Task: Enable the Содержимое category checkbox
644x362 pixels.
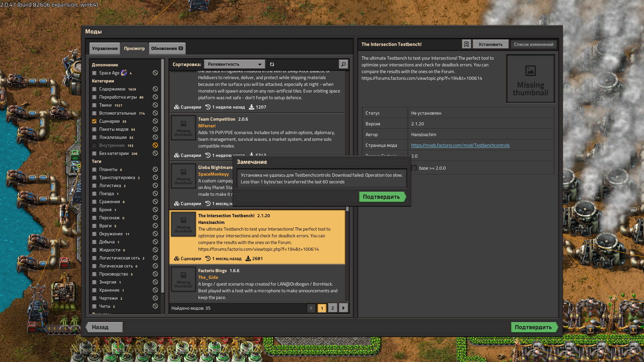Action: point(94,89)
